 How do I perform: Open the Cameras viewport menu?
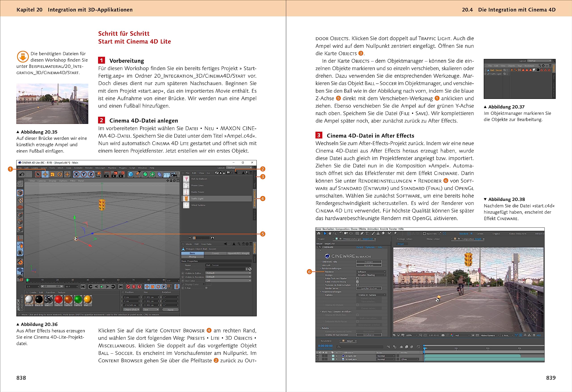(42, 181)
